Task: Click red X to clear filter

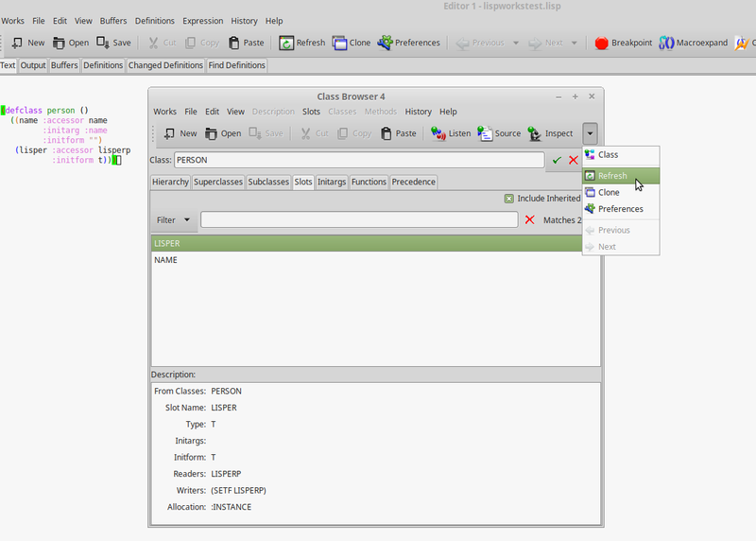Action: 529,219
